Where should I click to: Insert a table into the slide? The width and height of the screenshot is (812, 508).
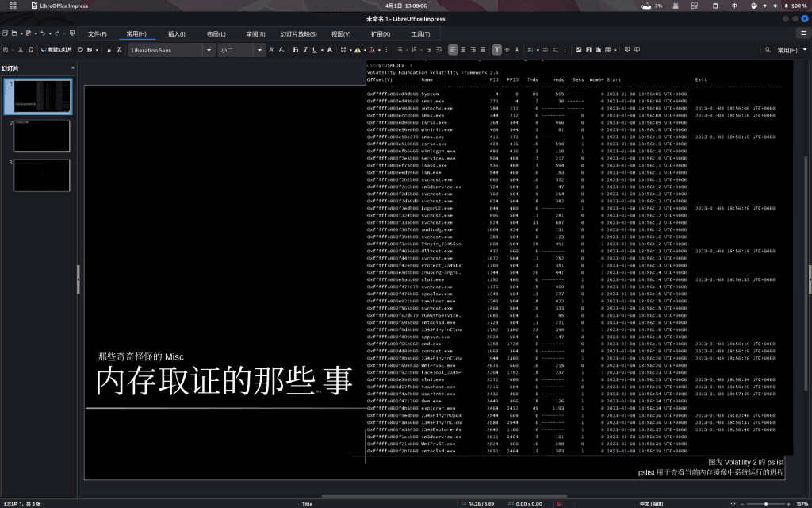[608, 50]
